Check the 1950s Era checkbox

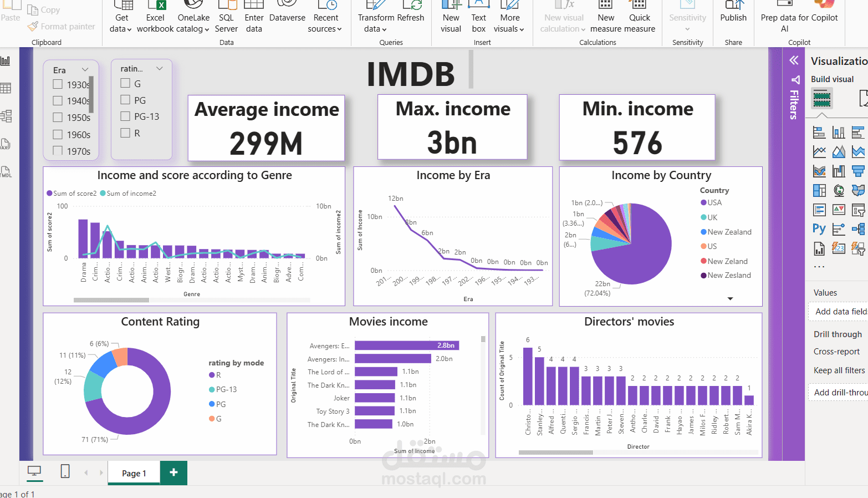point(58,117)
